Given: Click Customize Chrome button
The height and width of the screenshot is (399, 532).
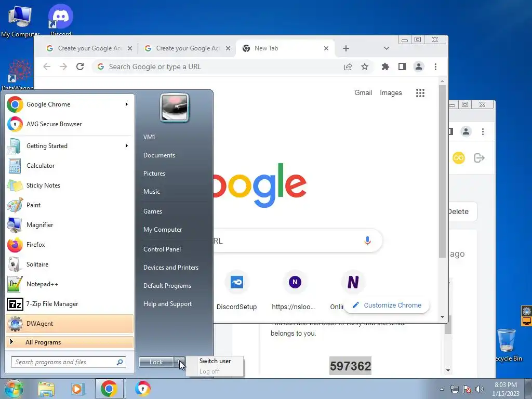Looking at the screenshot, I should pos(387,305).
